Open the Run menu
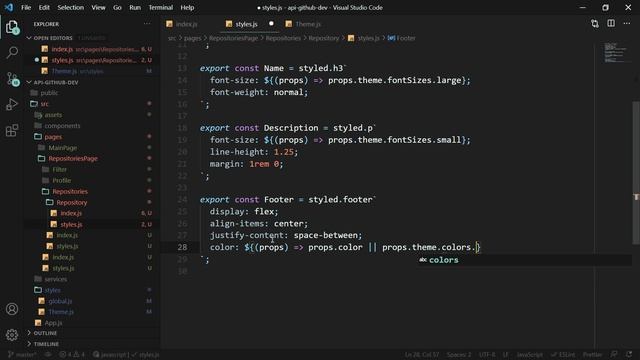Viewport: 640px width, 360px height. pos(135,7)
